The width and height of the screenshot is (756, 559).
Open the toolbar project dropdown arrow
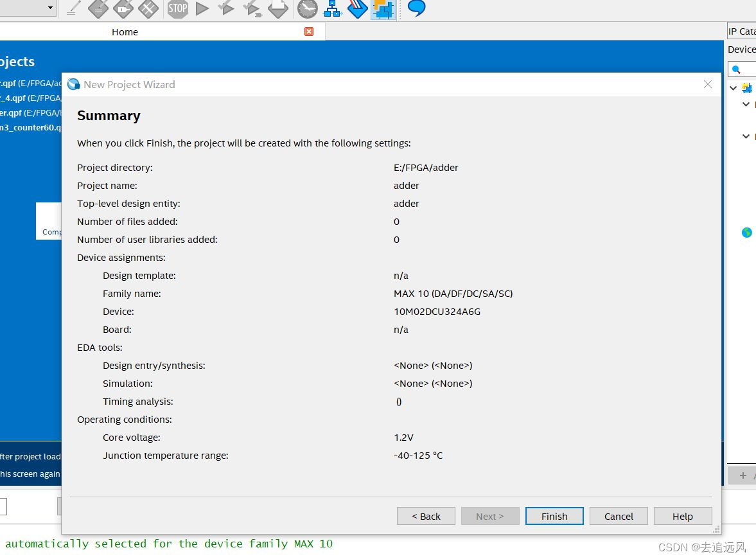click(x=50, y=7)
